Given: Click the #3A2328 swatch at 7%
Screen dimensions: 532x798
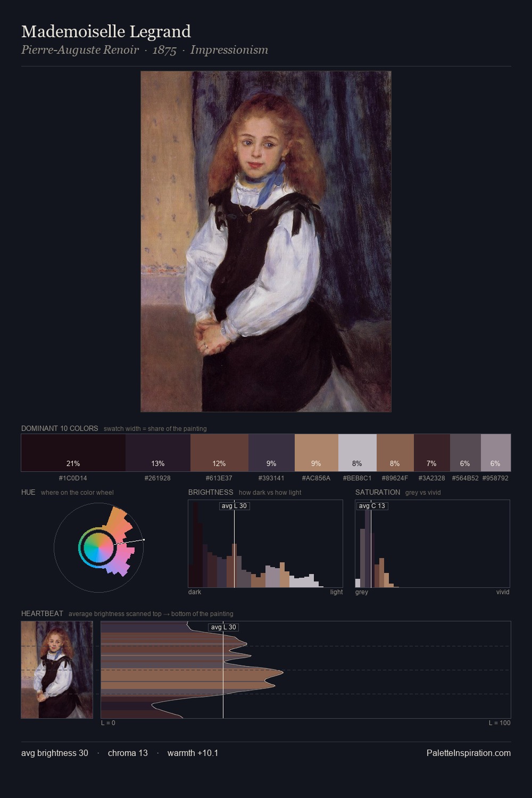Looking at the screenshot, I should [432, 453].
